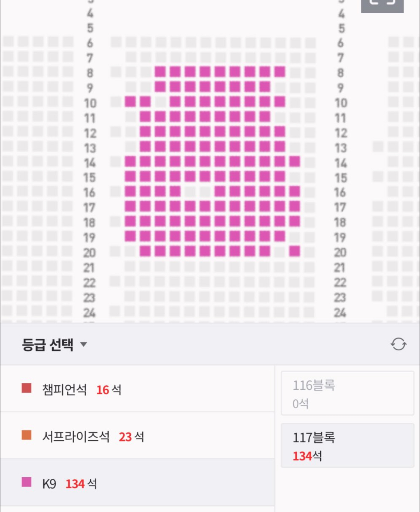
Task: Choose the 117블록 block button
Action: 347,446
